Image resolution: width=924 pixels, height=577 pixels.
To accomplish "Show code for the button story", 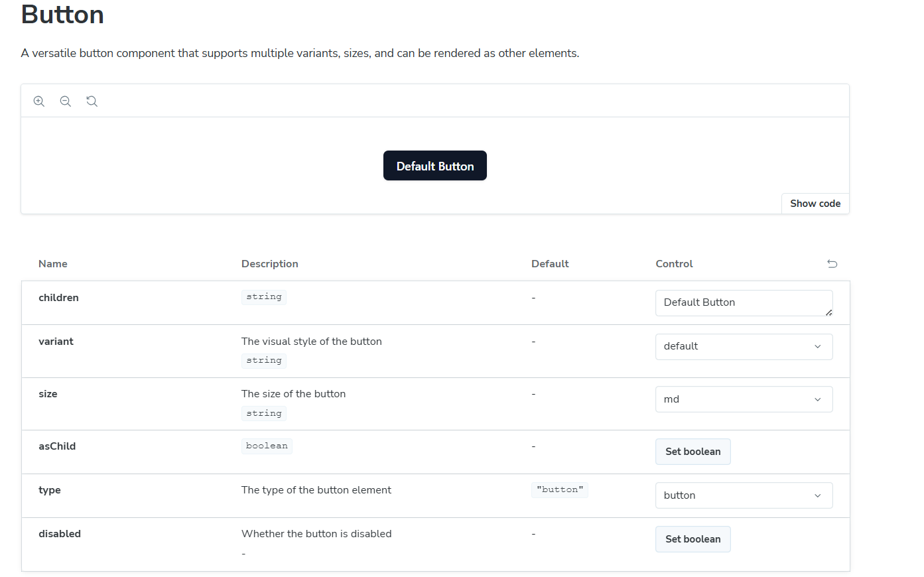I will (815, 204).
